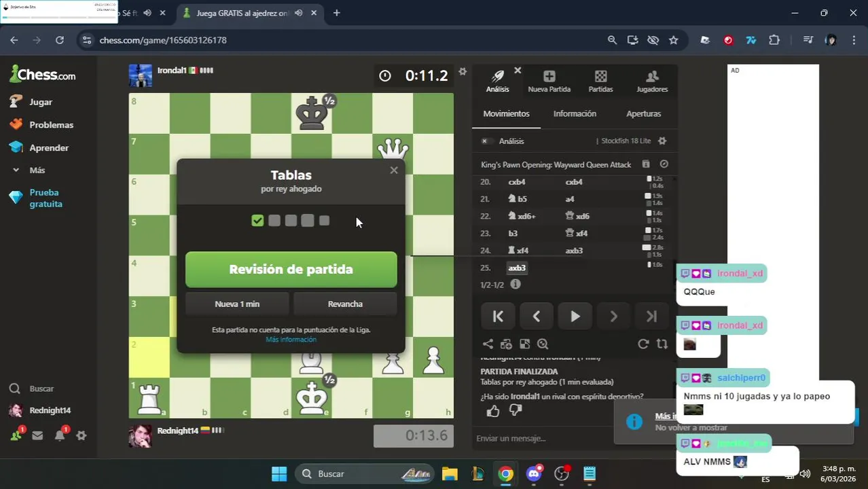Click the green checkmark league indicator
This screenshot has width=868, height=489.
[257, 221]
